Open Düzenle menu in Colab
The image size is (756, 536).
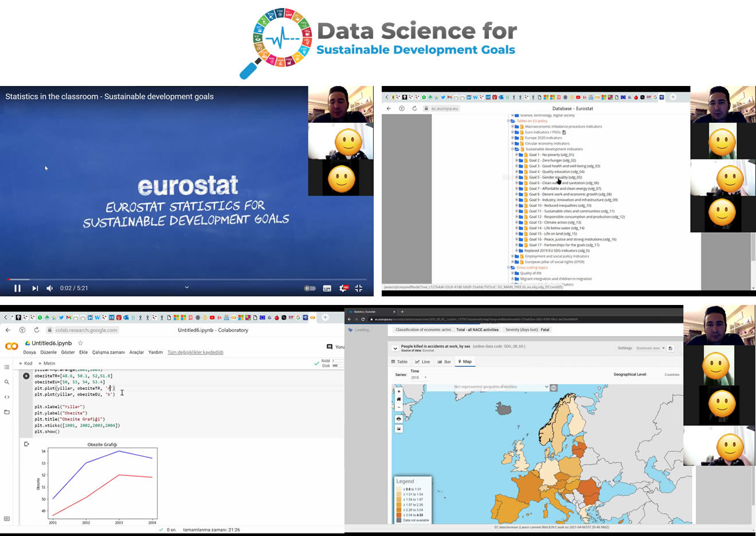tap(48, 353)
